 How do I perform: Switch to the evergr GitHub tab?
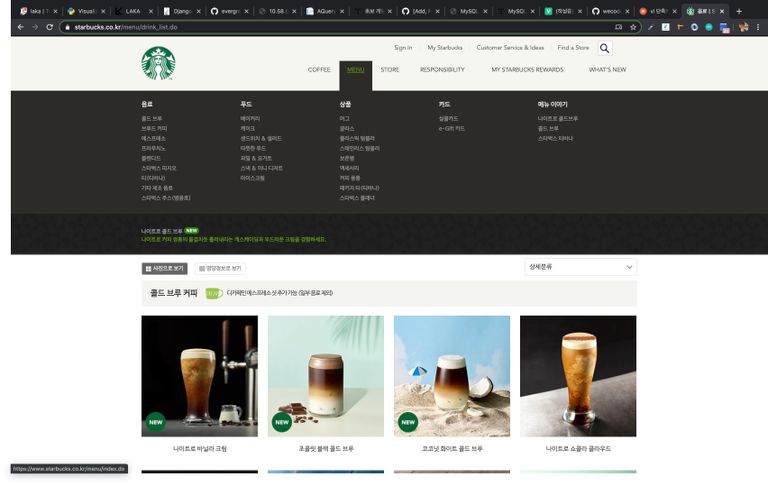pyautogui.click(x=229, y=11)
